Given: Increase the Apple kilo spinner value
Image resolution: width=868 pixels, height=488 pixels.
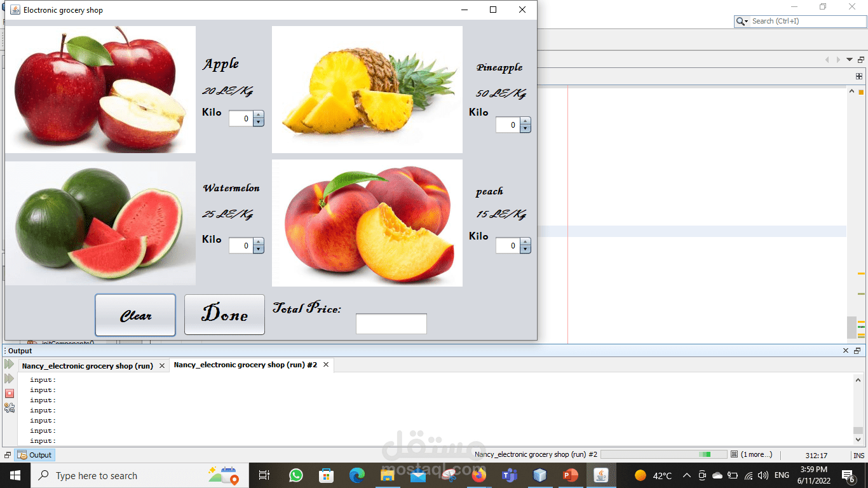Looking at the screenshot, I should click(258, 115).
